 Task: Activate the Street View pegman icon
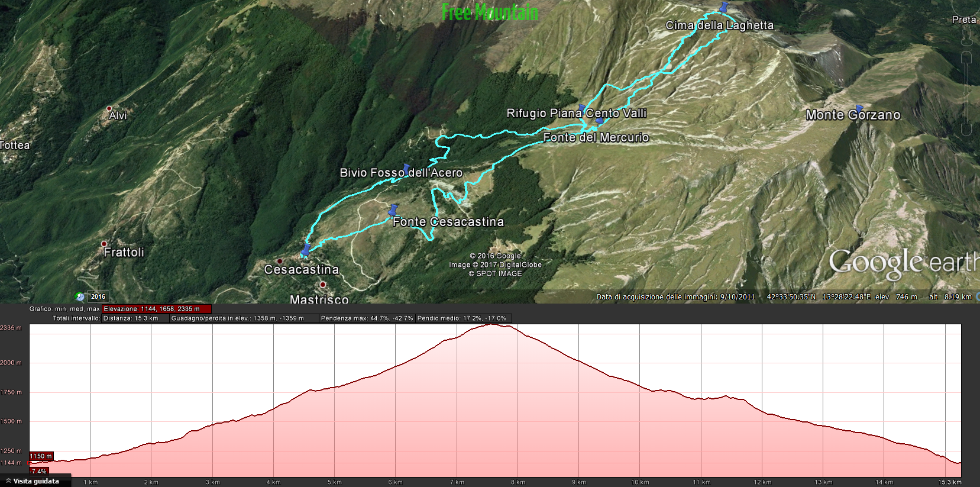click(967, 36)
